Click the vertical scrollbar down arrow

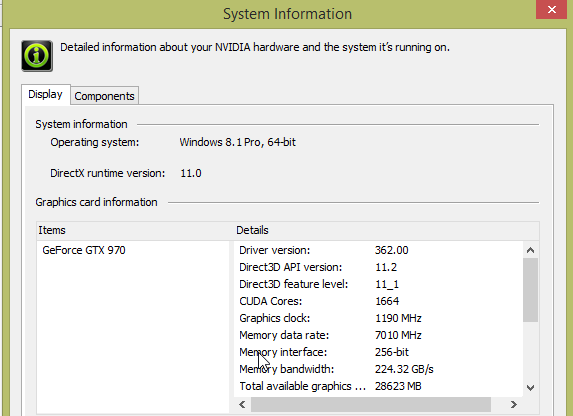pyautogui.click(x=530, y=388)
